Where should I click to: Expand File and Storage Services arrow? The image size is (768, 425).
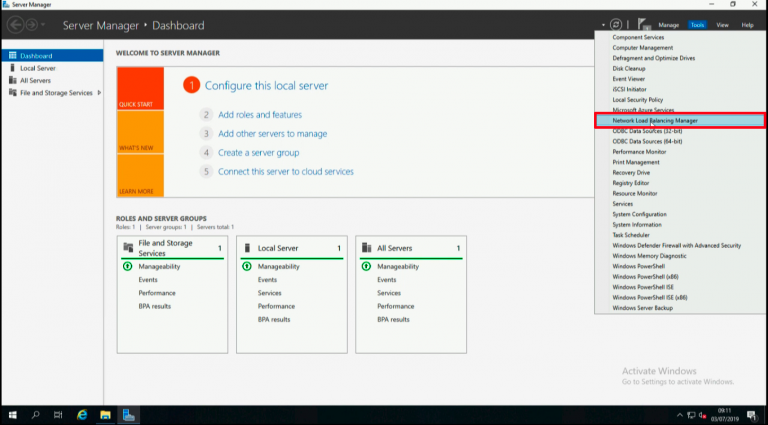pos(99,93)
